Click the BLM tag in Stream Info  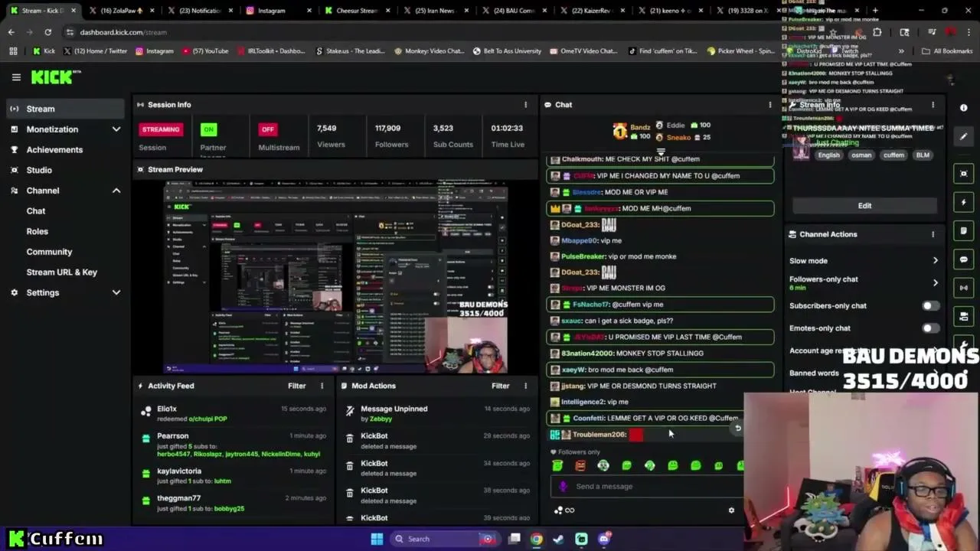[923, 155]
